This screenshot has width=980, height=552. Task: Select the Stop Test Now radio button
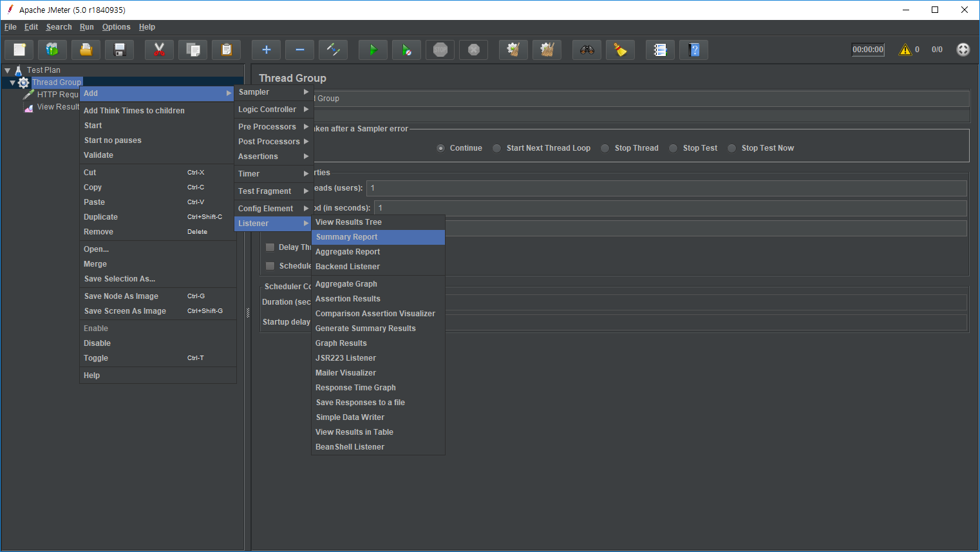[732, 148]
